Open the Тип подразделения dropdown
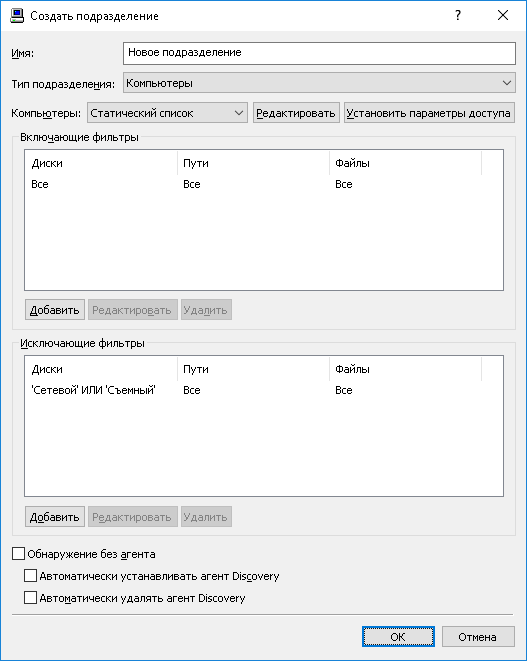 coord(319,83)
